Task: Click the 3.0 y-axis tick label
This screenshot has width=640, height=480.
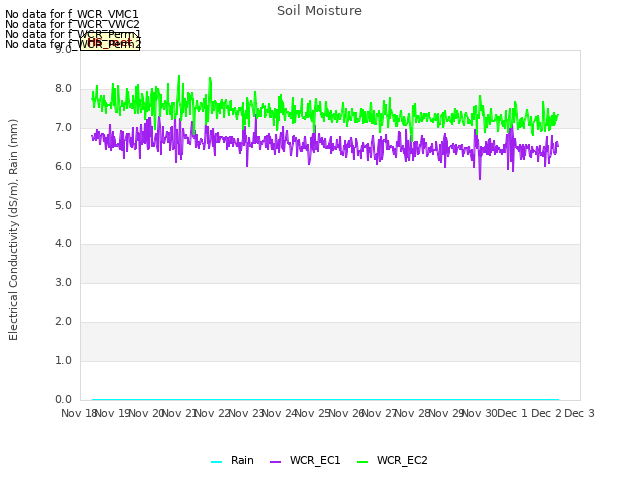Action: tap(63, 282)
